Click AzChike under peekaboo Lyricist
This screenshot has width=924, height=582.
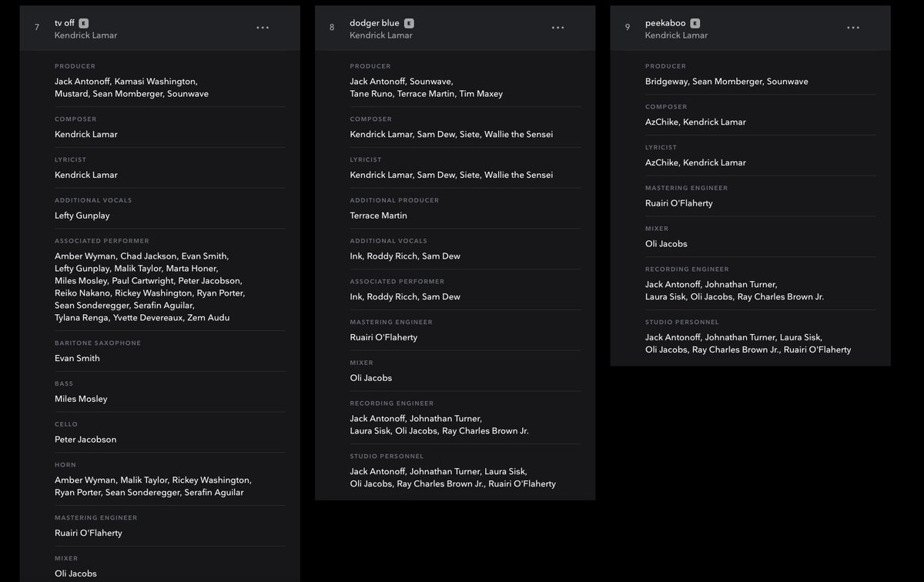pos(661,163)
